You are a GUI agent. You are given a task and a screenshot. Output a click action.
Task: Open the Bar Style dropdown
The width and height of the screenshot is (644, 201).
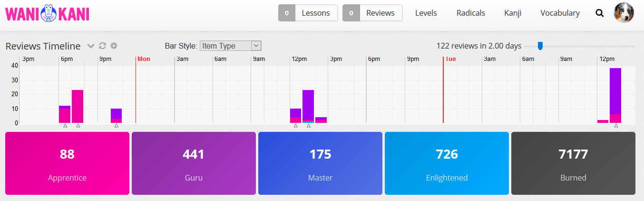click(231, 46)
